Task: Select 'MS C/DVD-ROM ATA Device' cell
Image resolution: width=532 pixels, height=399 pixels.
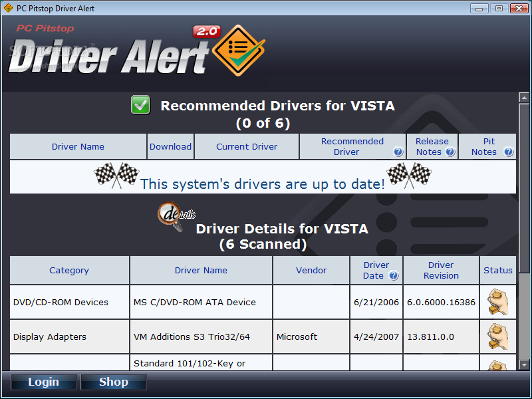Action: click(201, 302)
